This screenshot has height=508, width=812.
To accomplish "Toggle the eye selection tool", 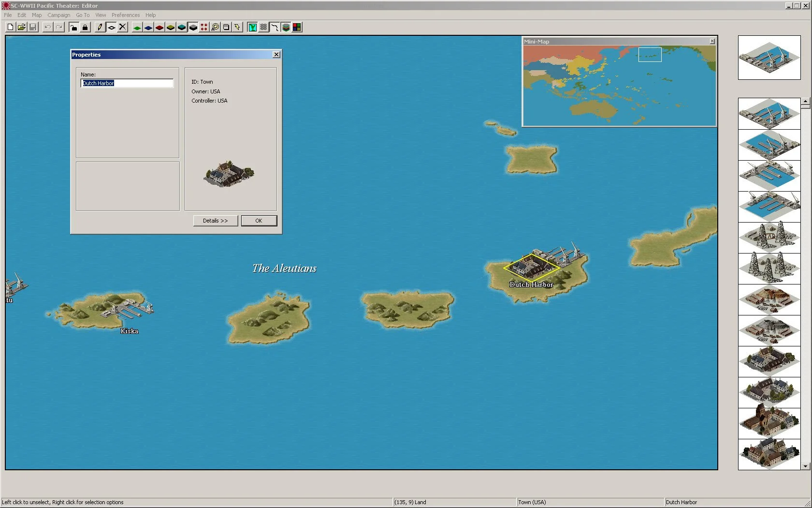I will 111,27.
